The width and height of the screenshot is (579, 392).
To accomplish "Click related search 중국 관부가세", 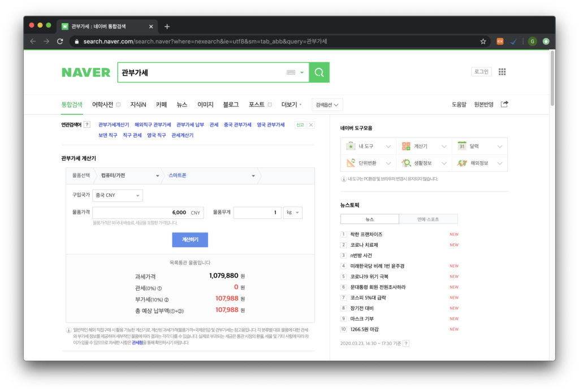I will coord(237,125).
